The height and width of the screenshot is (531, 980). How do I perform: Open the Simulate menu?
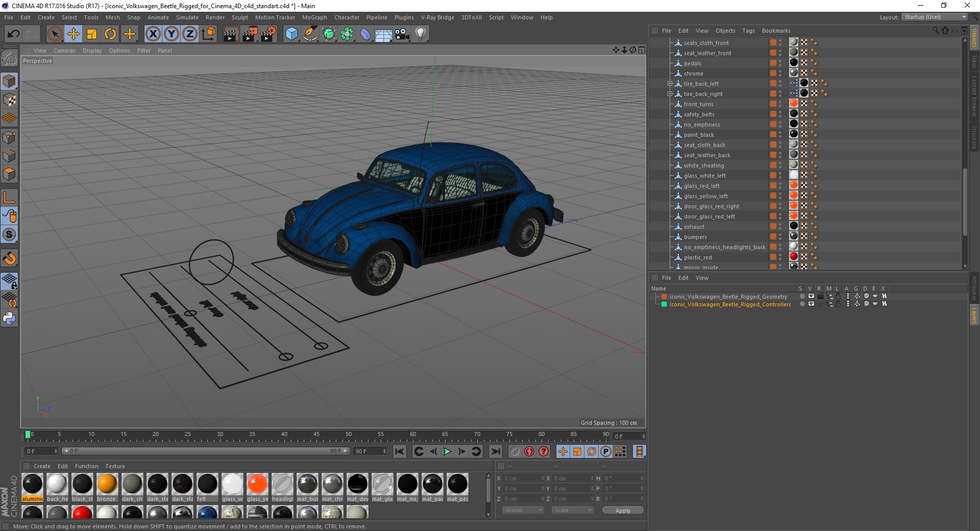(187, 17)
